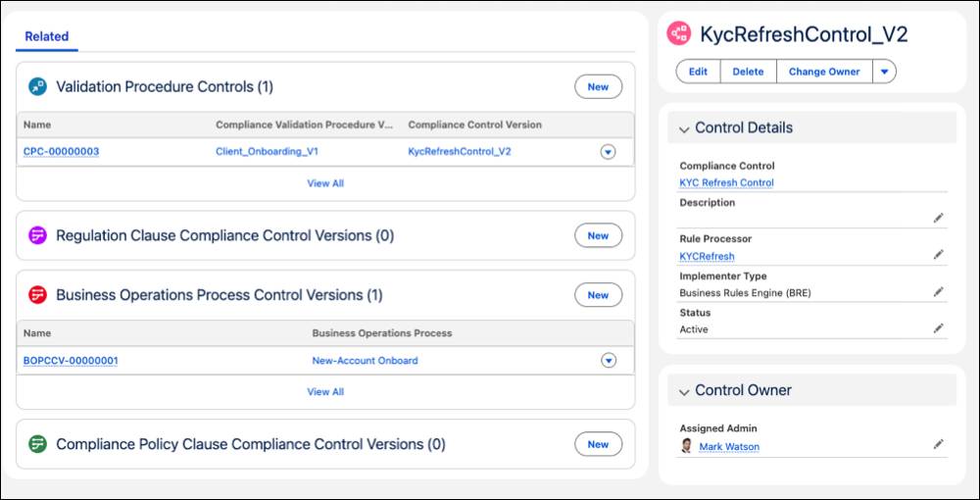Edit the Assigned Admin field pencil icon
980x500 pixels.
938,444
